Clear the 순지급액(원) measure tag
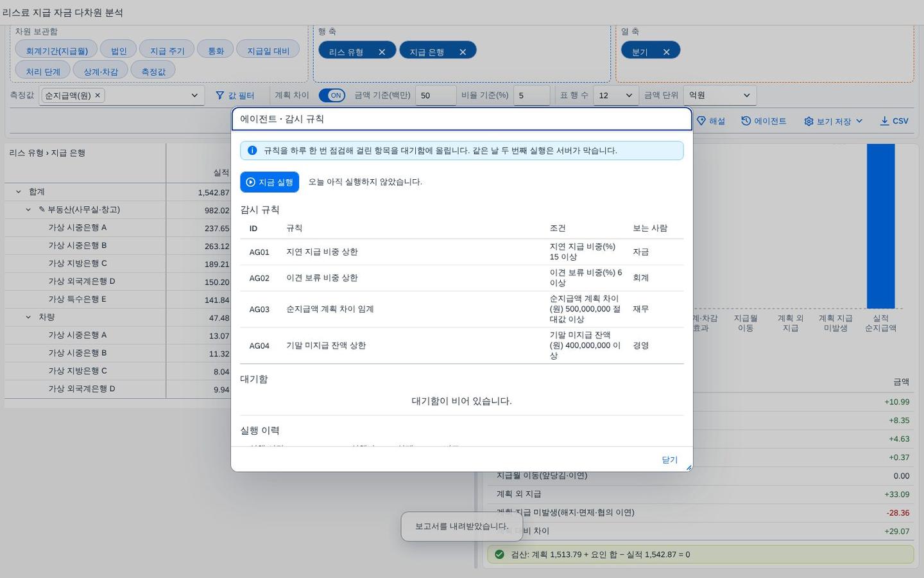This screenshot has height=578, width=924. pyautogui.click(x=98, y=95)
